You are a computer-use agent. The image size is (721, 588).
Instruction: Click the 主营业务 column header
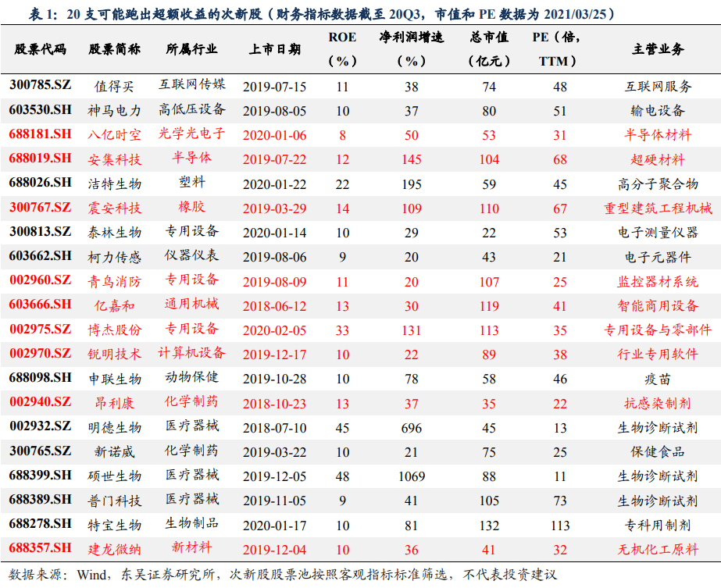pos(658,49)
